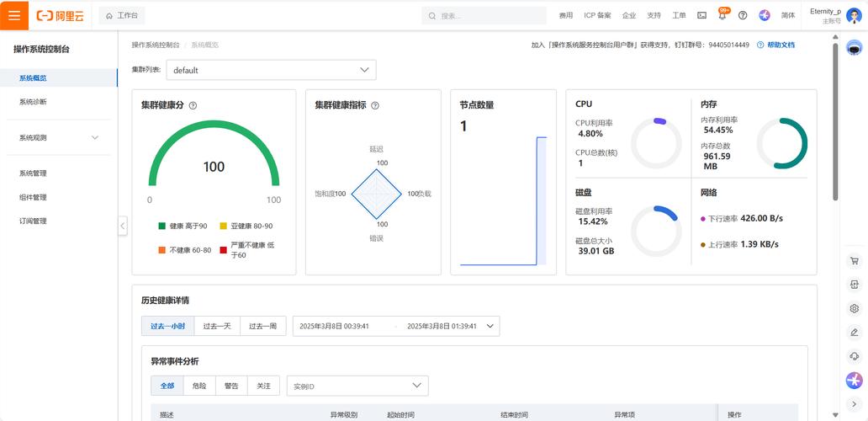Click the top search input field
This screenshot has height=421, width=868.
484,15
